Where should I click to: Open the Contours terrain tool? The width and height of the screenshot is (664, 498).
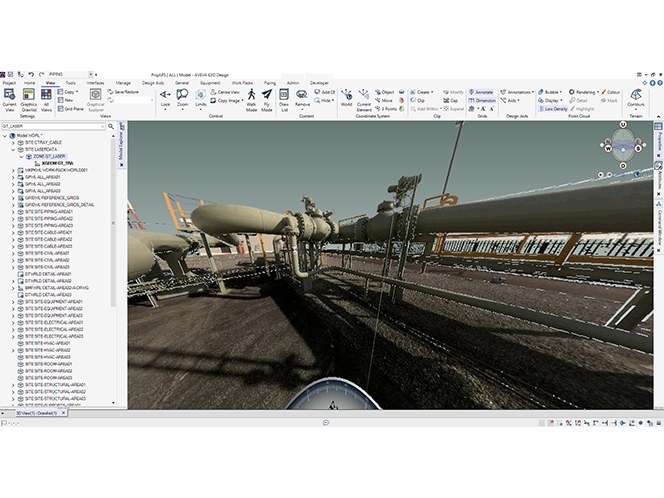[x=635, y=97]
